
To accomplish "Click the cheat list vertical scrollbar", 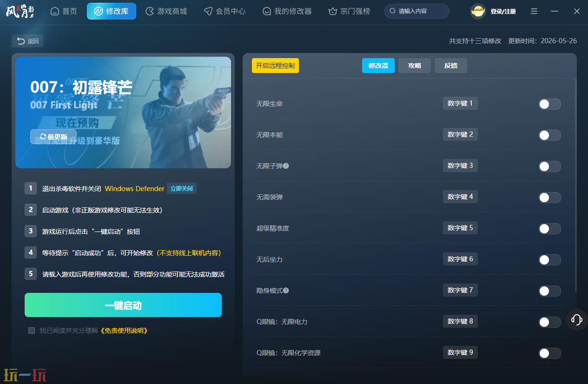I will pos(576,186).
